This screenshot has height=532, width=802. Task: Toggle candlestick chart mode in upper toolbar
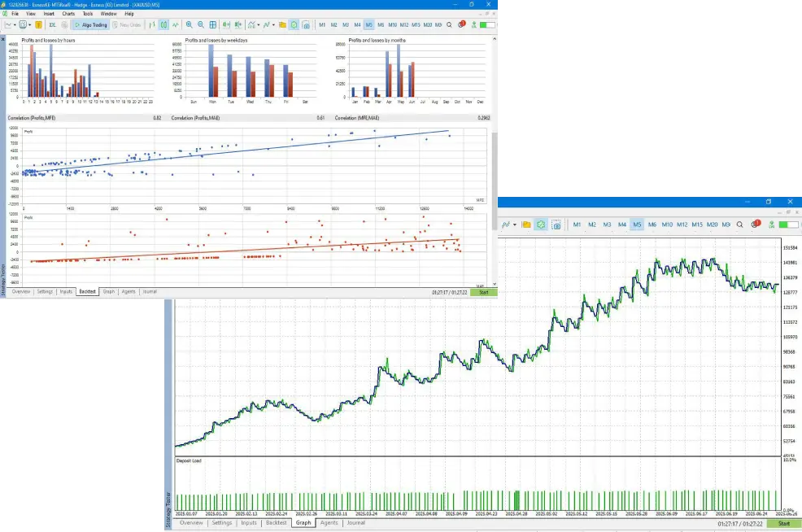pos(163,25)
